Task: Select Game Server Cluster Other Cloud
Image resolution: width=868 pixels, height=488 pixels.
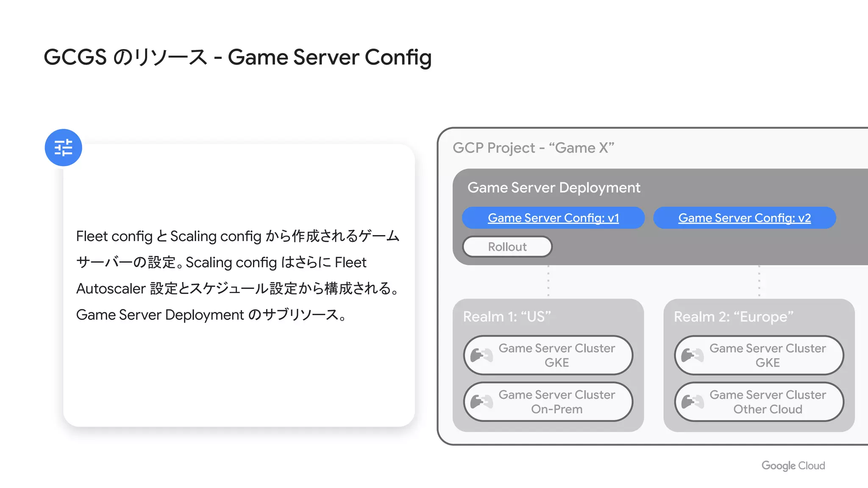Action: (759, 402)
